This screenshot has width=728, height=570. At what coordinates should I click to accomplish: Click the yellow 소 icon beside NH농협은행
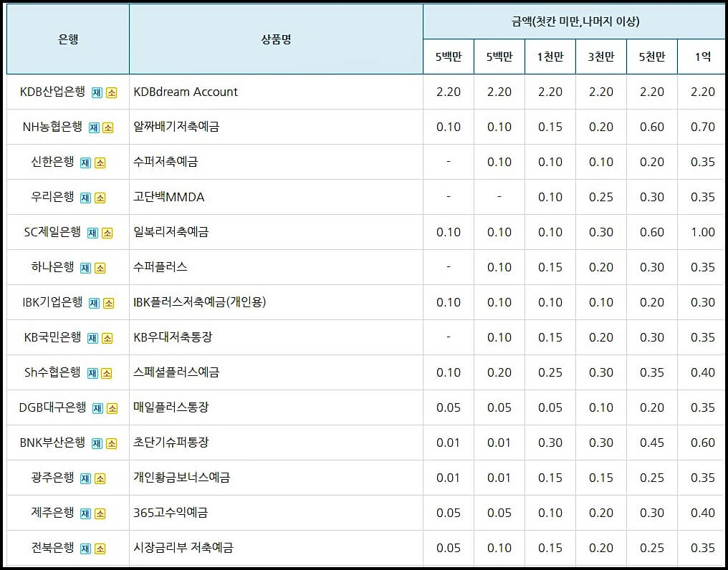tap(108, 127)
